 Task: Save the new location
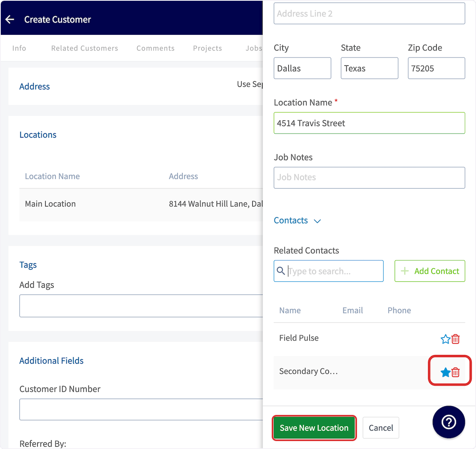pyautogui.click(x=314, y=428)
